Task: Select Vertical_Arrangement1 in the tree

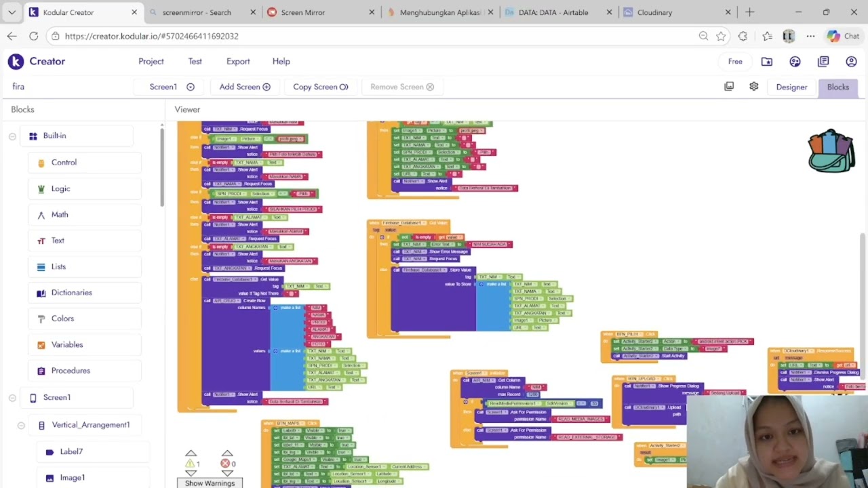Action: pos(91,425)
